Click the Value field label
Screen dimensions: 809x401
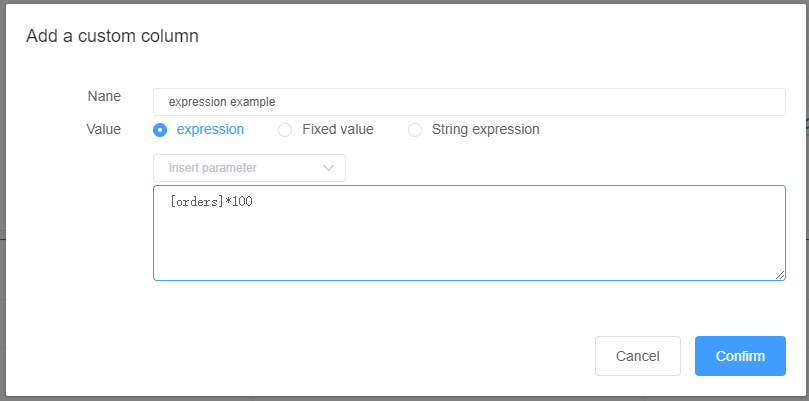point(104,129)
